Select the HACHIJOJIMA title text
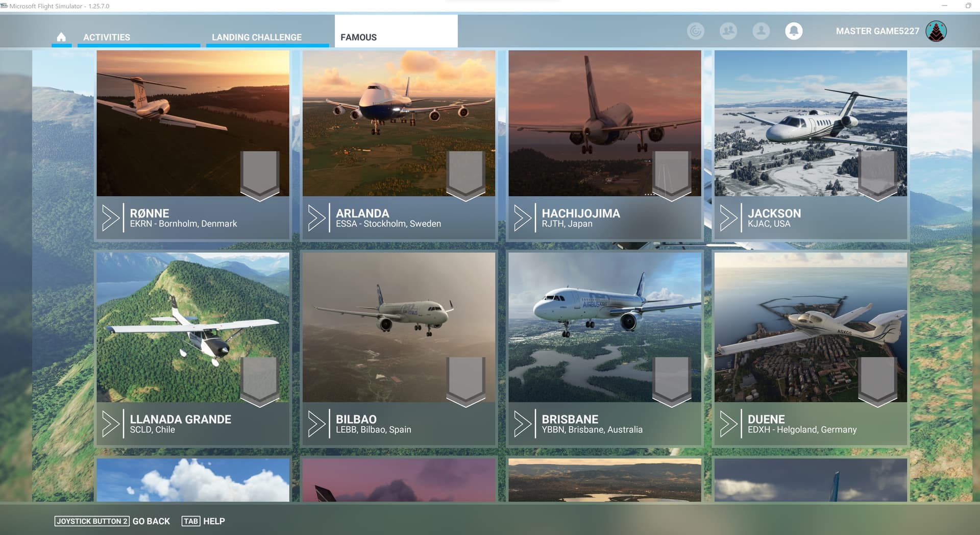The image size is (980, 535). pyautogui.click(x=581, y=213)
